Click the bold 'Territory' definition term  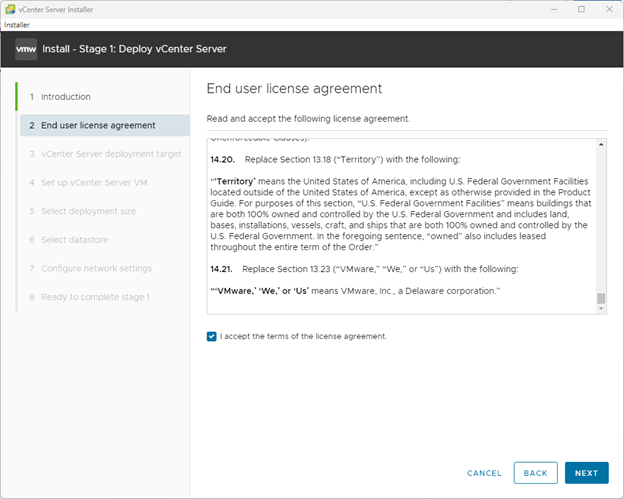click(233, 181)
